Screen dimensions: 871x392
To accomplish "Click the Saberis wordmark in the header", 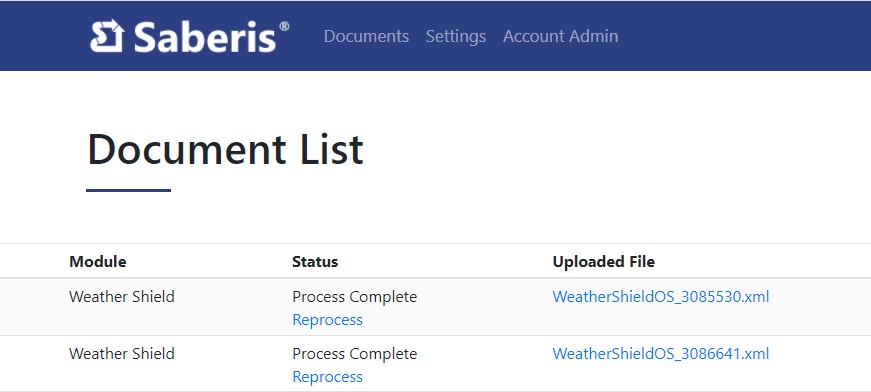I will point(205,37).
